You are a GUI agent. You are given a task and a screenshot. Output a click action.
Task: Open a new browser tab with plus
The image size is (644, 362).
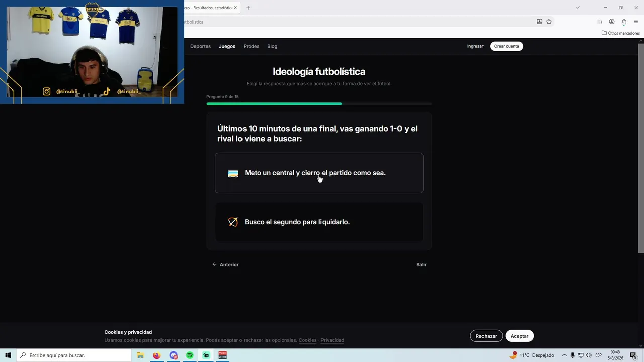pyautogui.click(x=248, y=8)
